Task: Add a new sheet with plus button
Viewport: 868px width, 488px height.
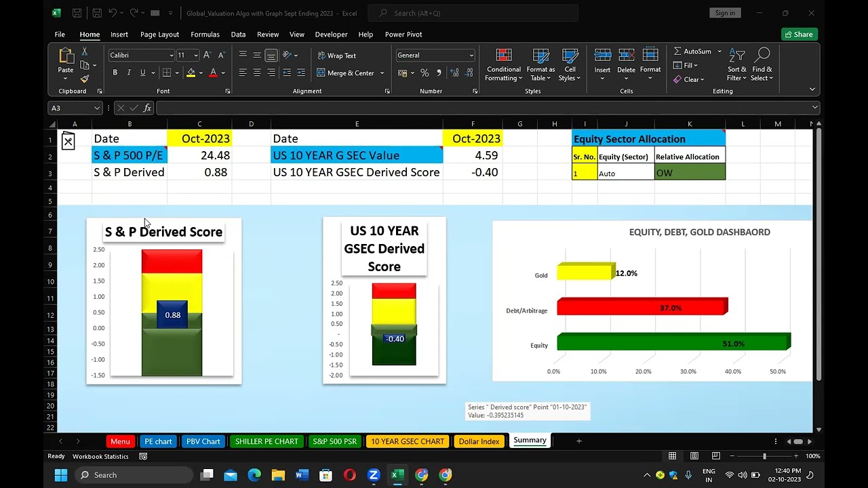Action: tap(579, 441)
